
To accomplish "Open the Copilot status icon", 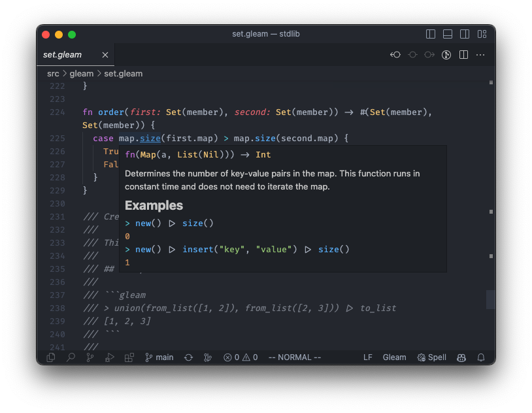I will (461, 357).
